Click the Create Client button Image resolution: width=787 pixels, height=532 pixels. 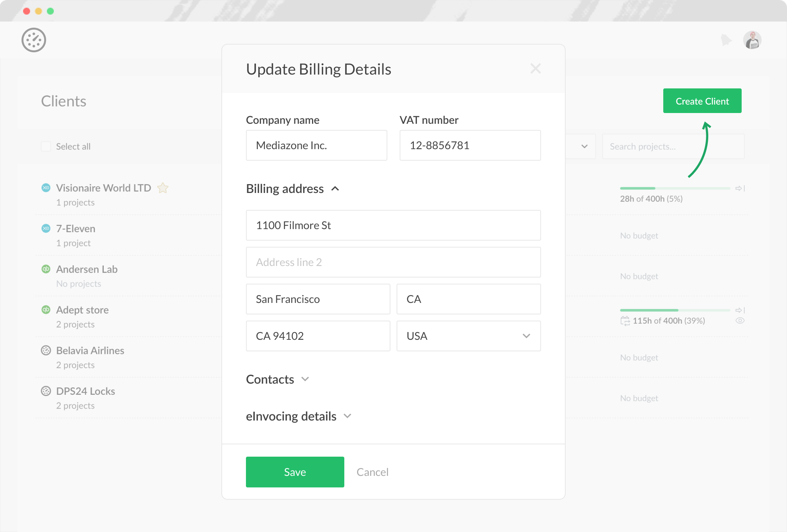click(x=702, y=101)
